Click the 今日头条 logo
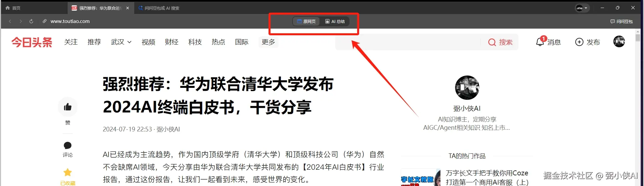The width and height of the screenshot is (644, 186). point(32,42)
